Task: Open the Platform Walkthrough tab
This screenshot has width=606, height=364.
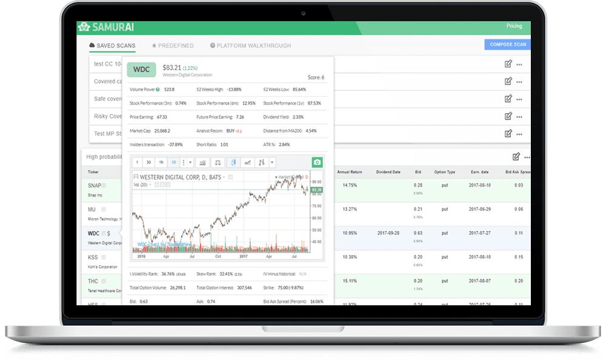Action: point(250,45)
